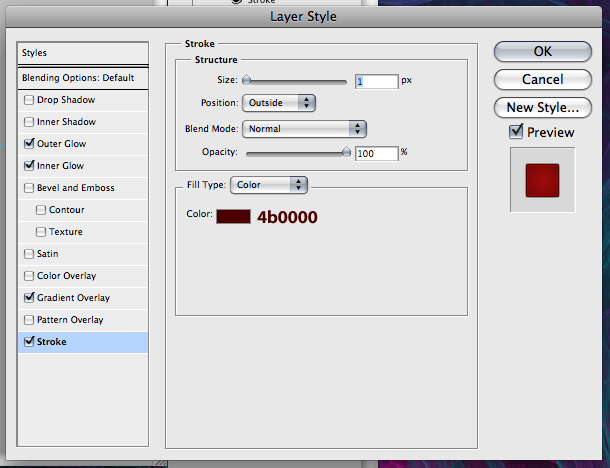Select the Inner Glow row label

point(60,166)
